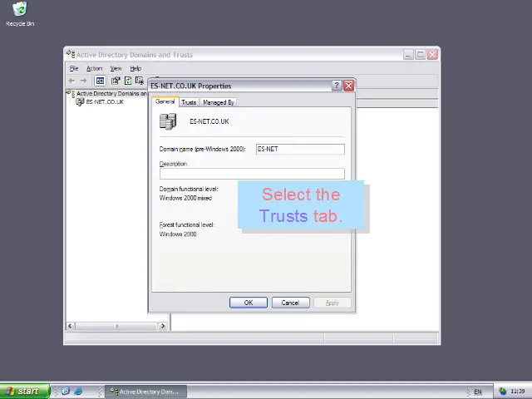
Task: Open the Help menu
Action: point(135,68)
